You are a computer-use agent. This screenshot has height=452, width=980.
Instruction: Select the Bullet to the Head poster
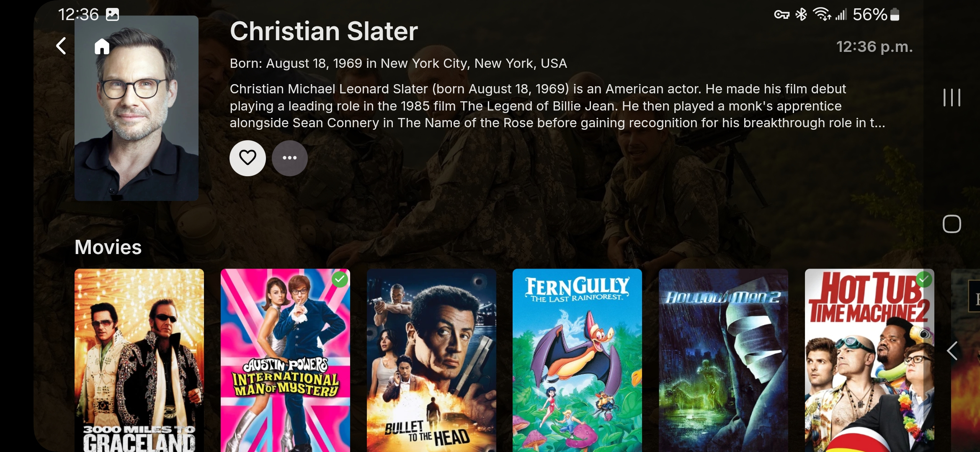(431, 360)
